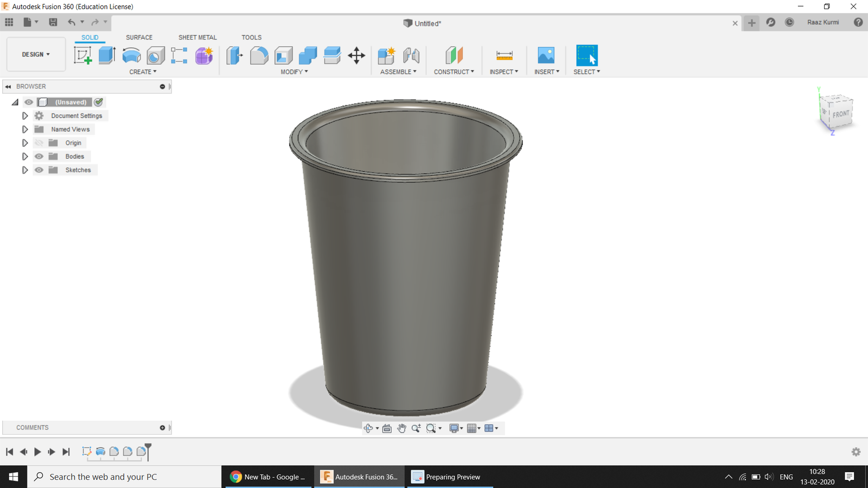Select the Hole tool

156,55
